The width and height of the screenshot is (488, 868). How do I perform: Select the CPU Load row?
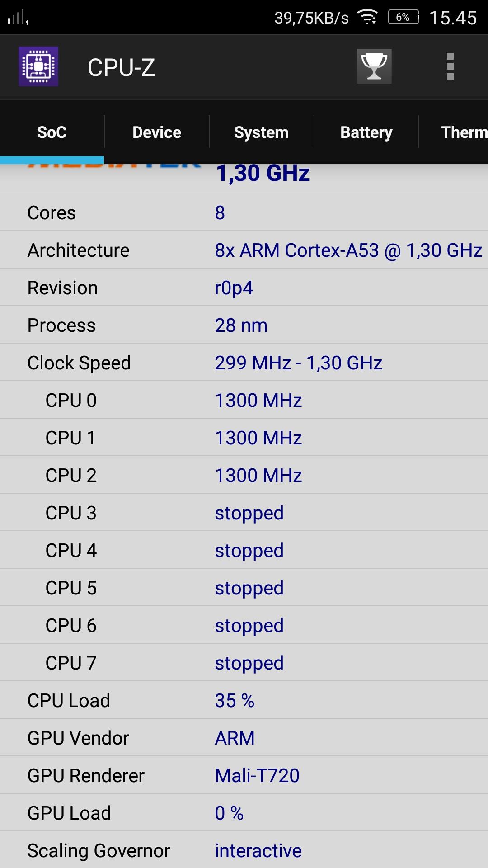(244, 700)
